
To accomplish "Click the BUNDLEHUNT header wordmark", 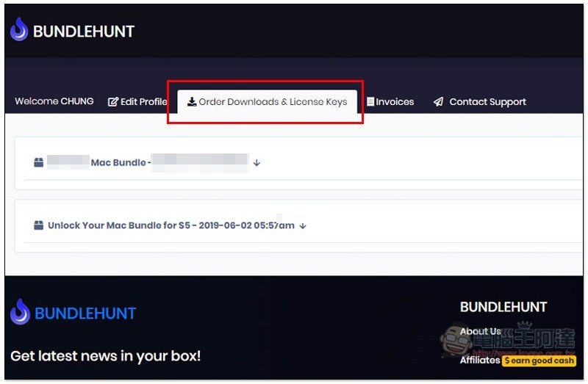I will click(84, 32).
